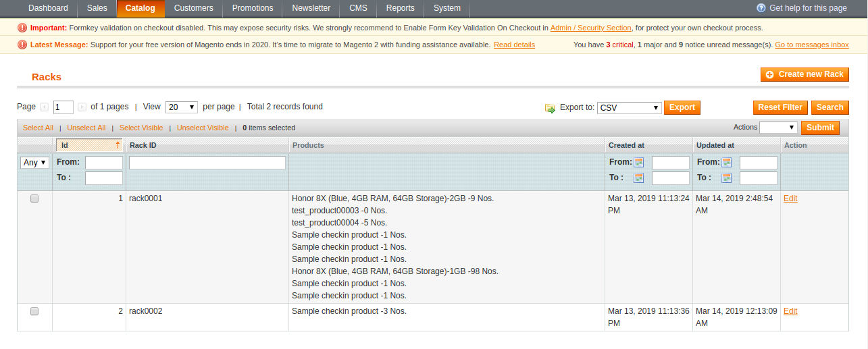This screenshot has height=349, width=868.
Task: Tick the checkbox for rack0002 row
Action: [x=34, y=311]
